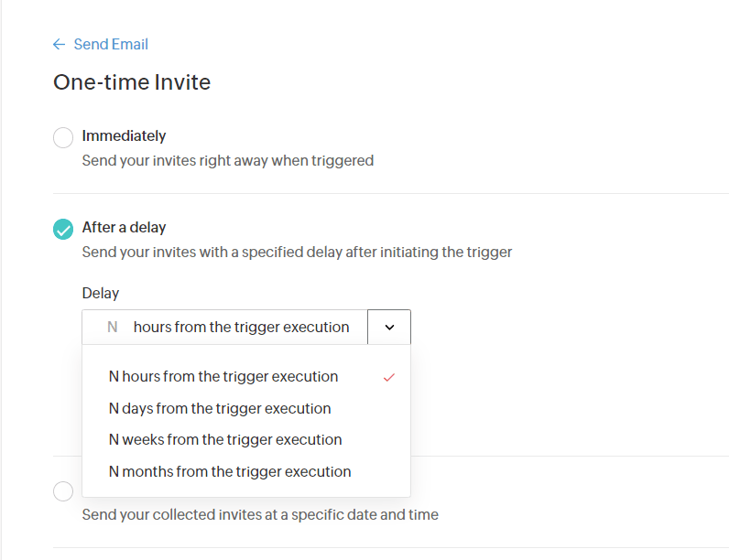
Task: Click the After a delay option label
Action: pos(124,227)
